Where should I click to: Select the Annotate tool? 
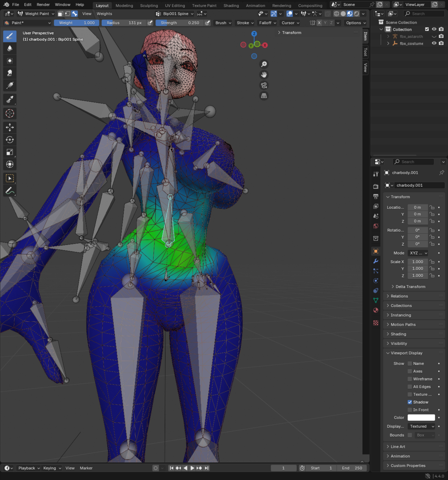pos(10,191)
